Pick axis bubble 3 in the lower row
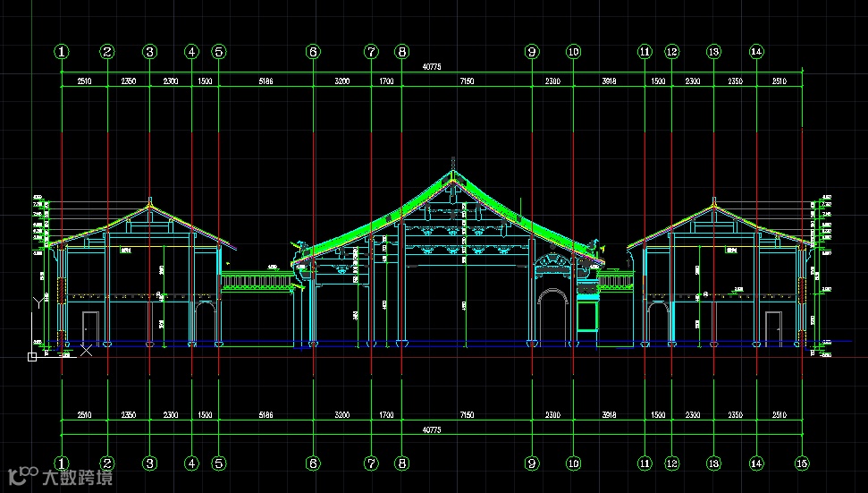Viewport: 868px width, 493px height. (x=149, y=463)
